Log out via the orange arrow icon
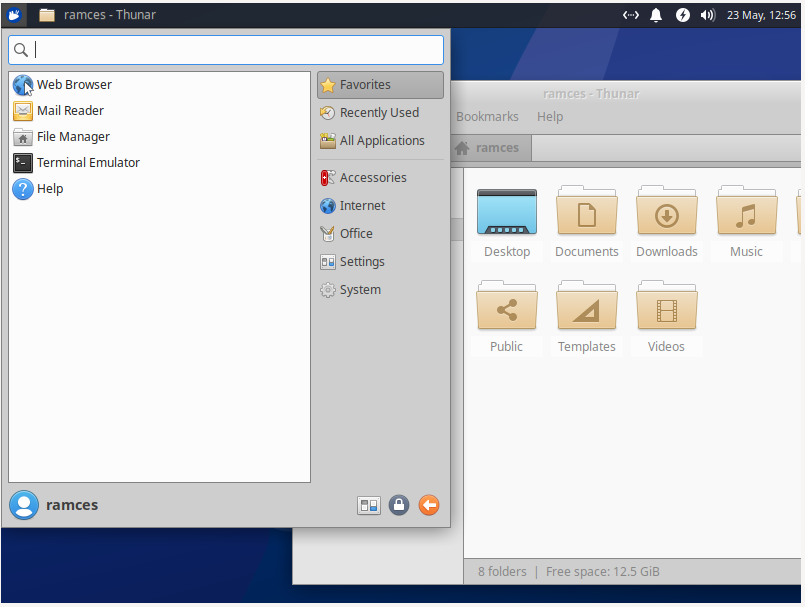Viewport: 805px width, 607px height. (x=428, y=505)
